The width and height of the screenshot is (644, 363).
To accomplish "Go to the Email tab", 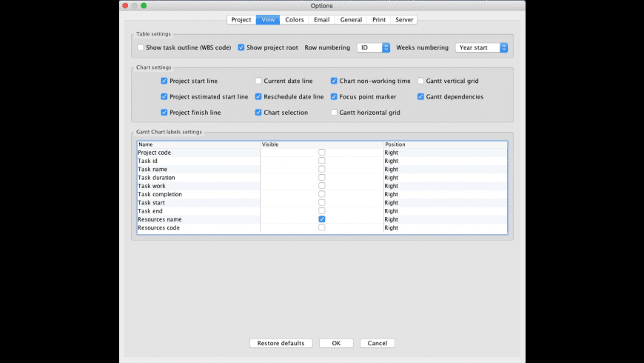I will (x=321, y=20).
